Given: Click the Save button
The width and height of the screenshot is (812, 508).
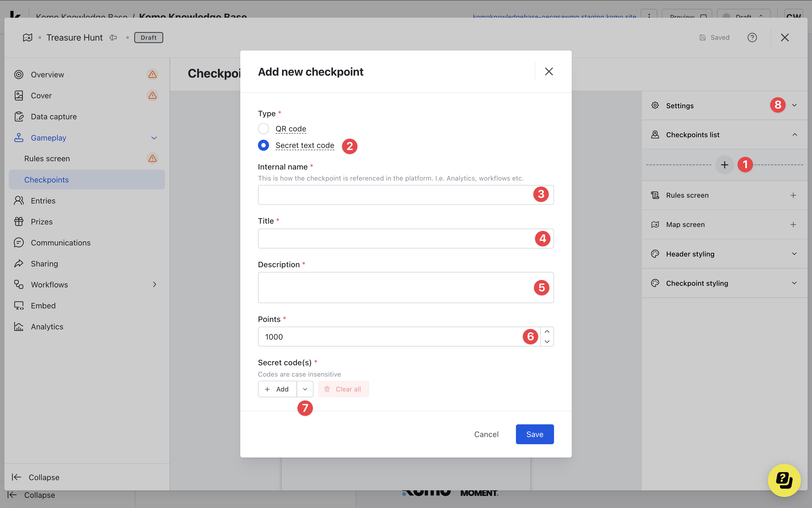Looking at the screenshot, I should [534, 434].
